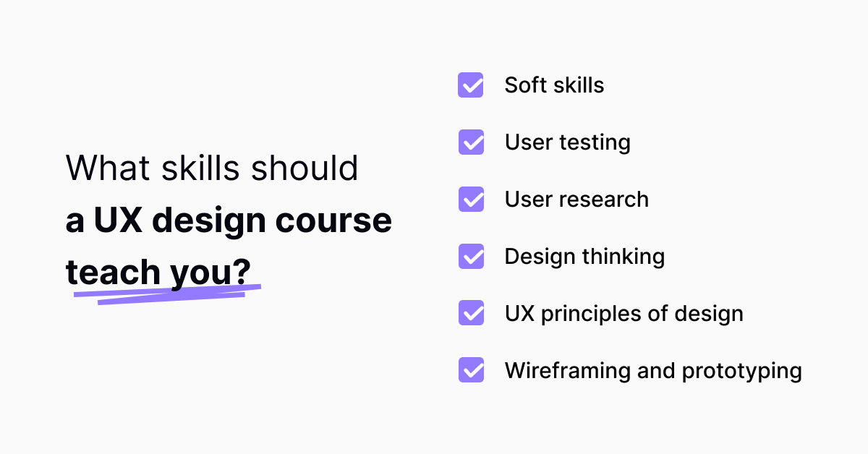The image size is (868, 454).
Task: Untick the User research checkbox
Action: (471, 200)
